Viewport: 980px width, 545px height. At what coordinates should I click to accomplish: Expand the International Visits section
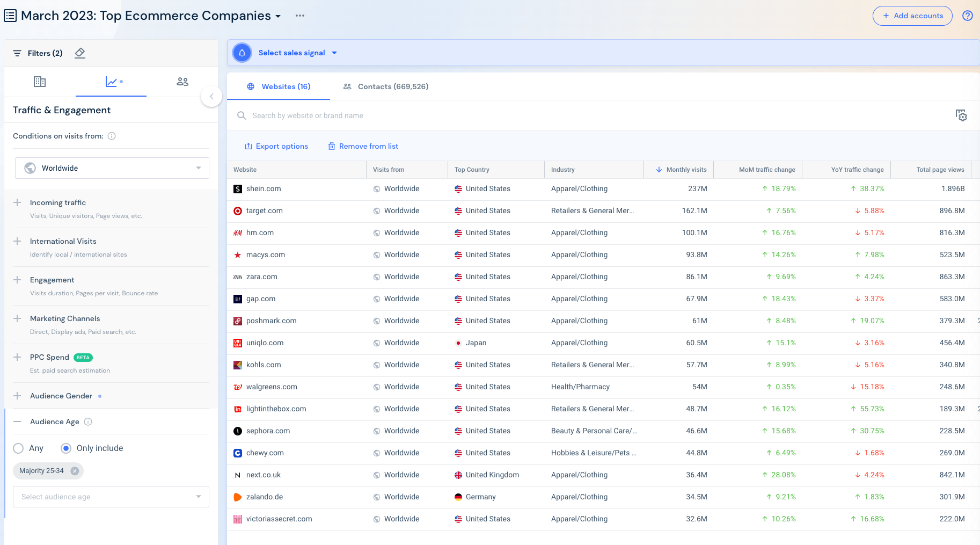(x=17, y=241)
